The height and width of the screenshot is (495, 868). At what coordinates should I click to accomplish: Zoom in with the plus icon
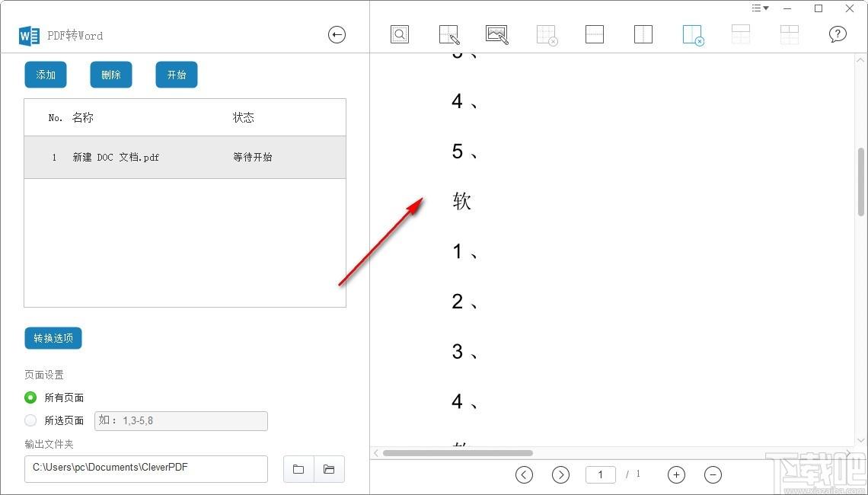[x=676, y=474]
